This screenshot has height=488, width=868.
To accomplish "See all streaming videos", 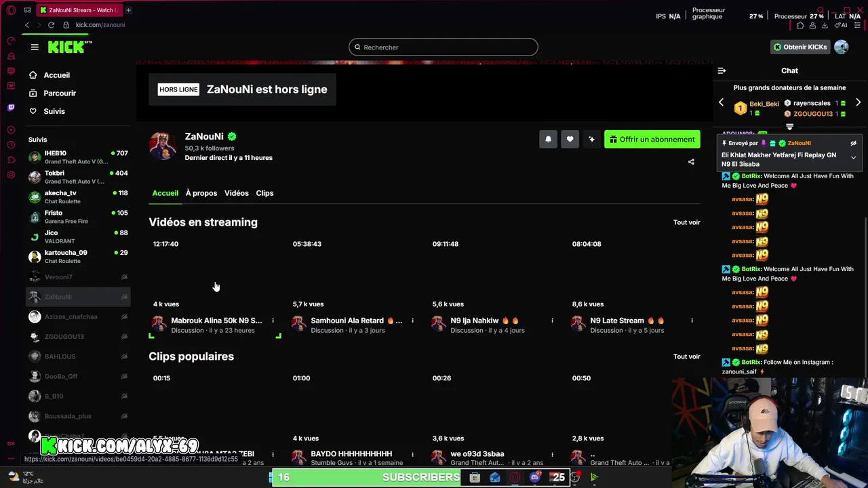I will pyautogui.click(x=686, y=222).
